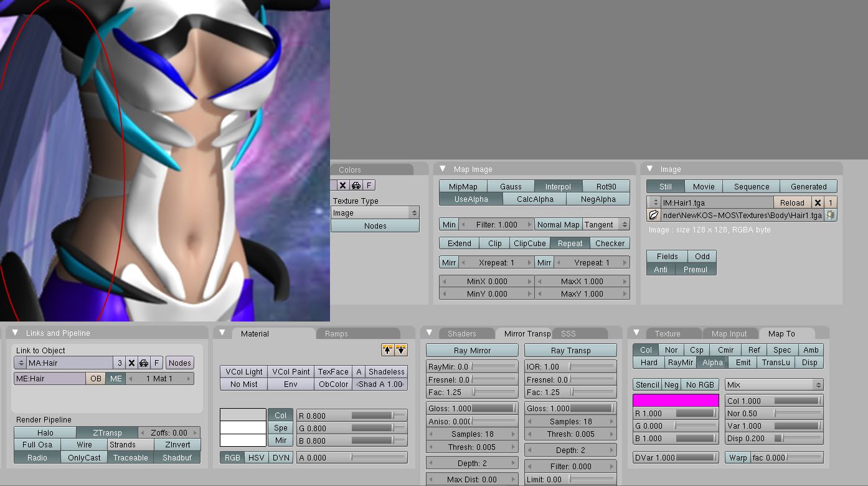Open the Texture Type dropdown showing Image
Viewport: 868px width, 486px height.
point(375,212)
